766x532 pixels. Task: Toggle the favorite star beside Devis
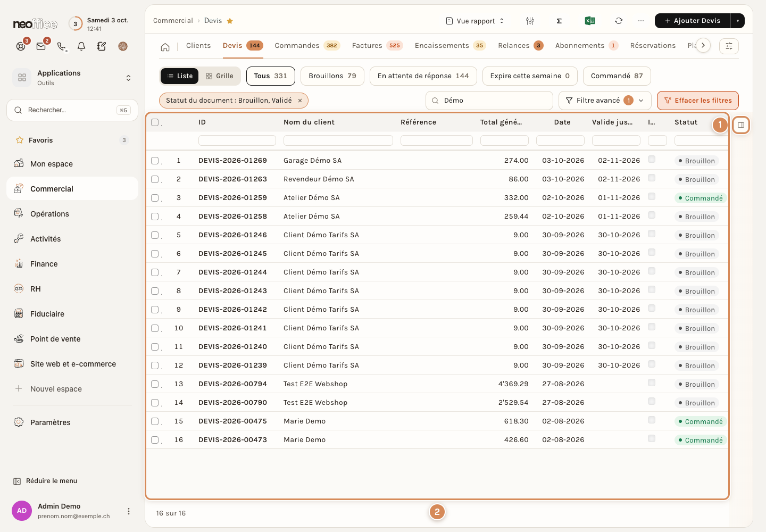pos(230,21)
